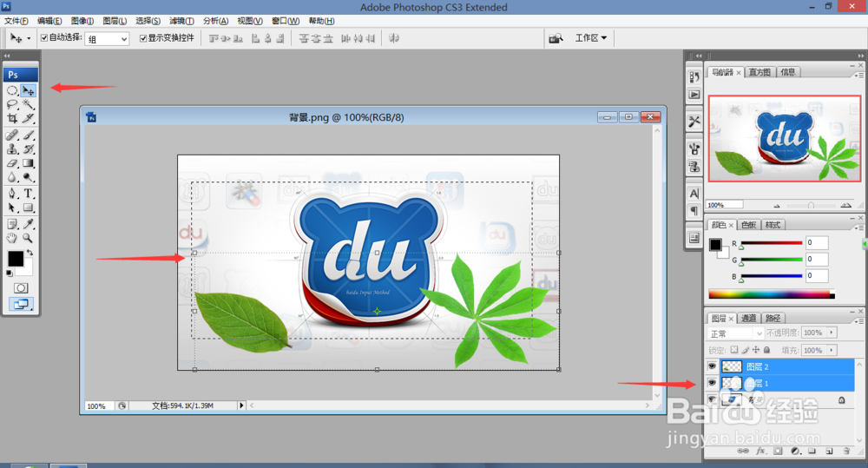Switch to the 通道 tab

pyautogui.click(x=748, y=318)
